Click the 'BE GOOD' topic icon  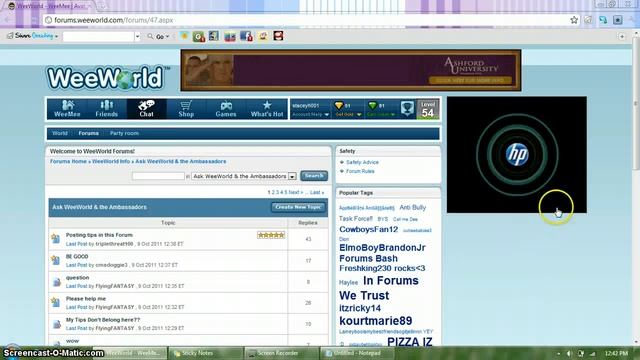(56, 260)
